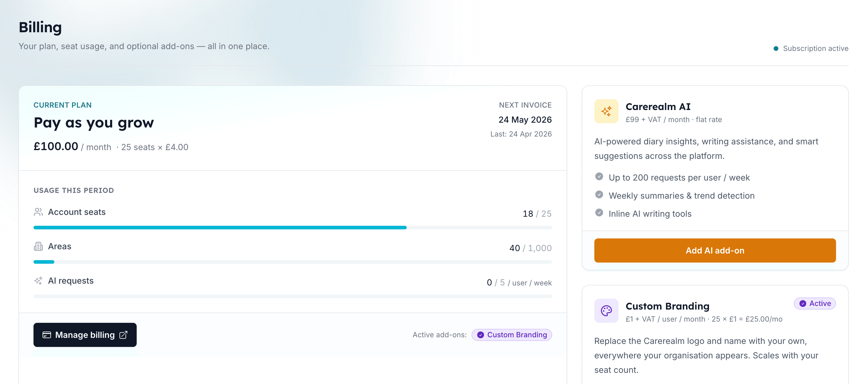868x384 pixels.
Task: Click the AI-powered diary insights description
Action: click(x=706, y=148)
